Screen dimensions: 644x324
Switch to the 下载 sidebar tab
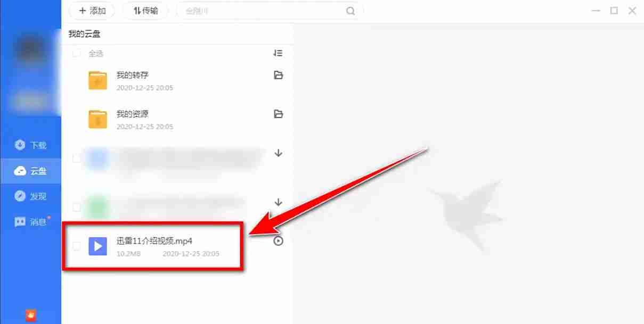pyautogui.click(x=30, y=145)
